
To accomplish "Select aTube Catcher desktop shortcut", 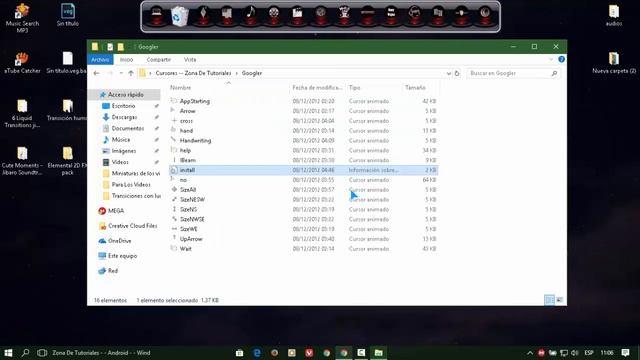I will point(22,62).
